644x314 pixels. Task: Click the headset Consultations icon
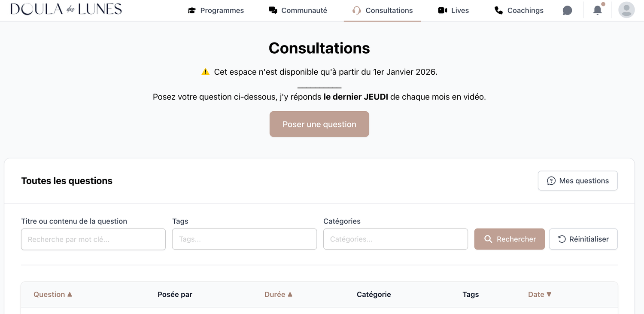(356, 10)
